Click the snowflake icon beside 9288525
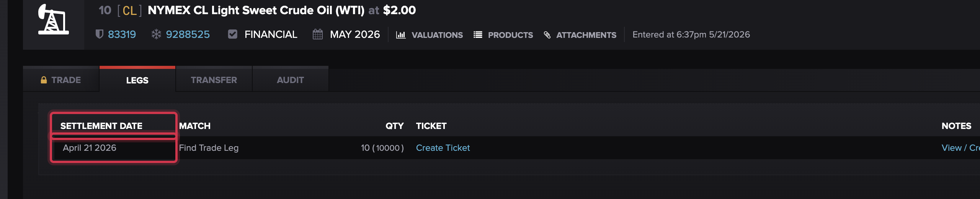The height and width of the screenshot is (199, 980). pos(156,34)
